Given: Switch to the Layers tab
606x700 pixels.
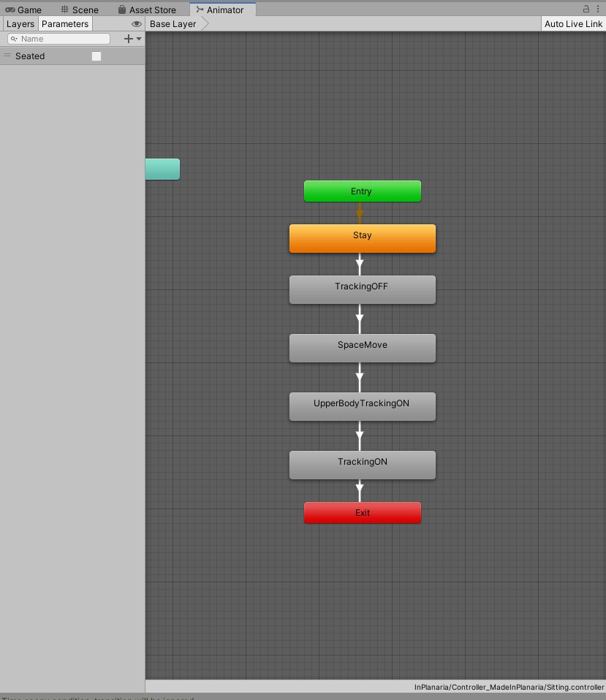Looking at the screenshot, I should point(20,23).
